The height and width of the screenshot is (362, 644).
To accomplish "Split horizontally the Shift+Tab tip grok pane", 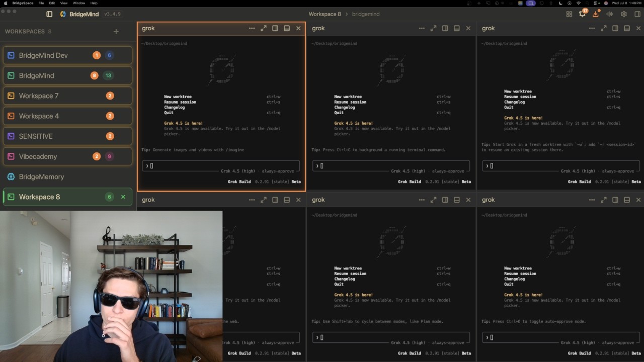I will [x=457, y=200].
